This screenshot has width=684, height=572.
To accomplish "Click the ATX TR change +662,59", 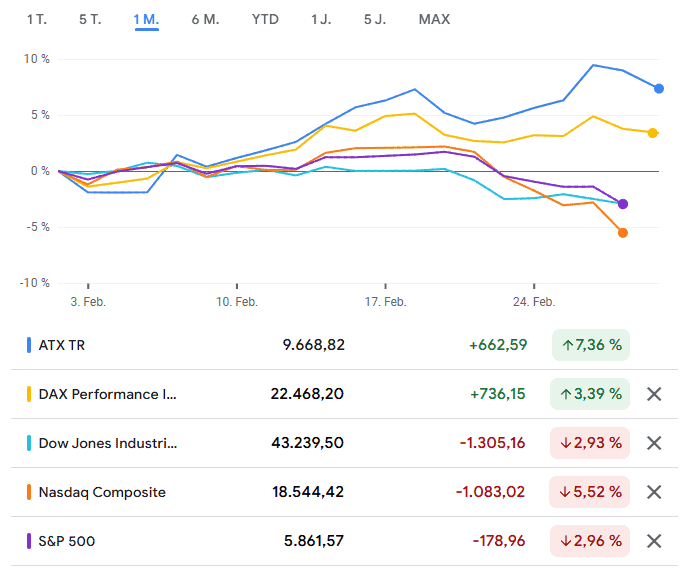I will [498, 345].
